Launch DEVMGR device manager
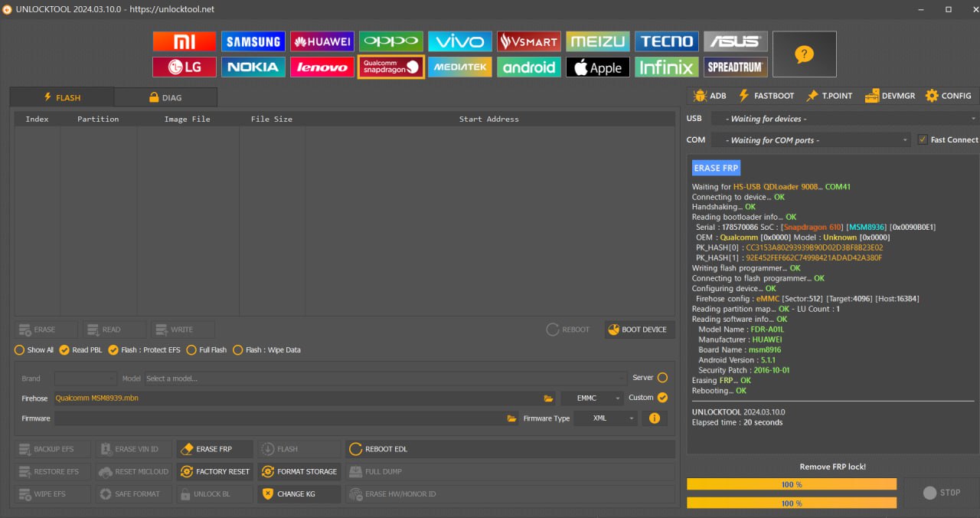The height and width of the screenshot is (518, 980). click(x=890, y=96)
